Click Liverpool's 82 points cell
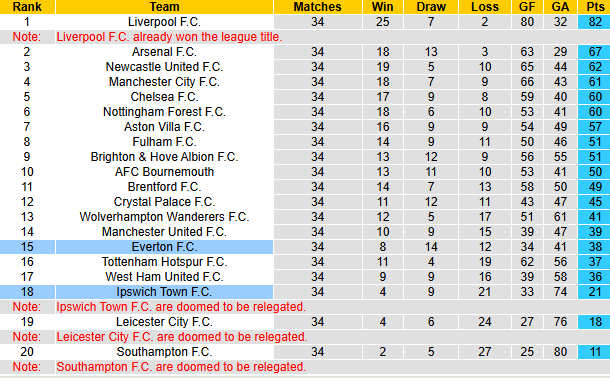This screenshot has height=378, width=610. [594, 22]
